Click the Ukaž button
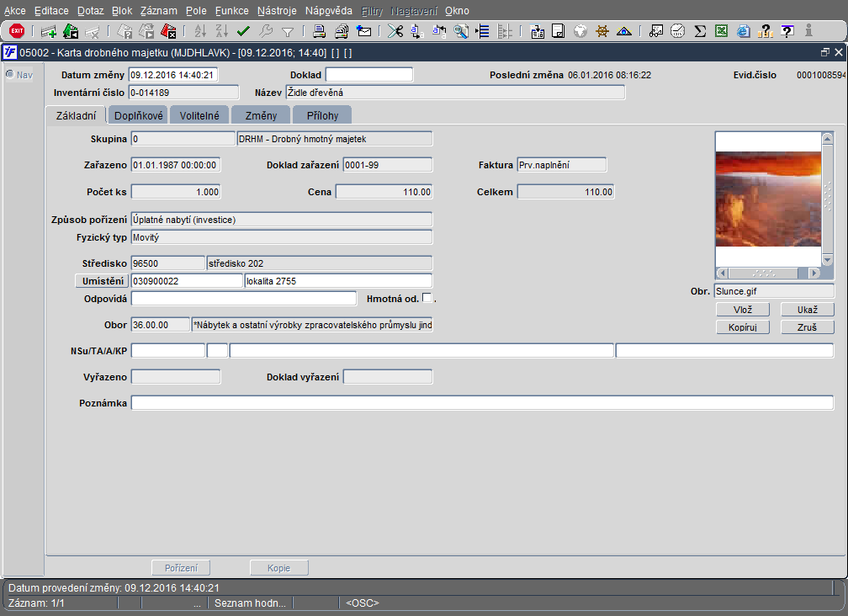This screenshot has height=616, width=848. pos(808,310)
